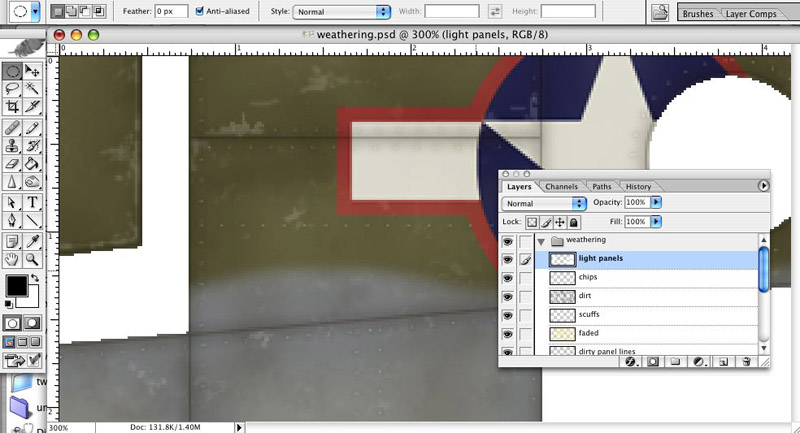Switch to the History tab

pyautogui.click(x=638, y=187)
